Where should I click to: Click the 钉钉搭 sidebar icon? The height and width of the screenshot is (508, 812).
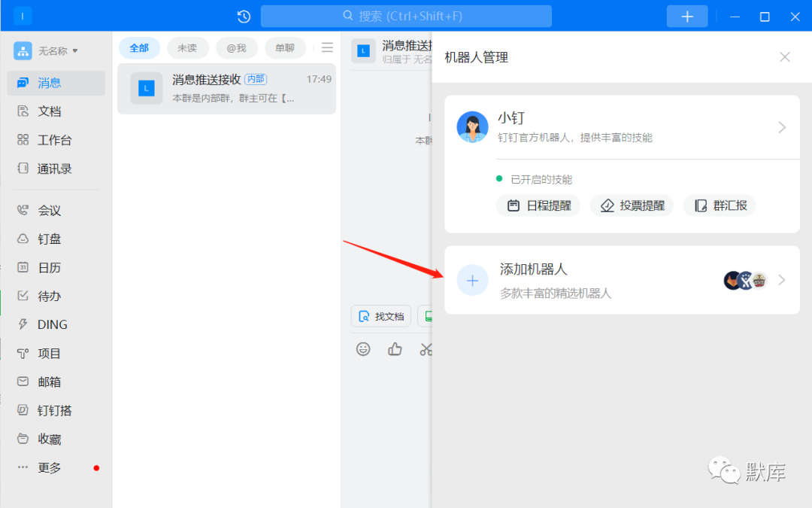point(23,410)
